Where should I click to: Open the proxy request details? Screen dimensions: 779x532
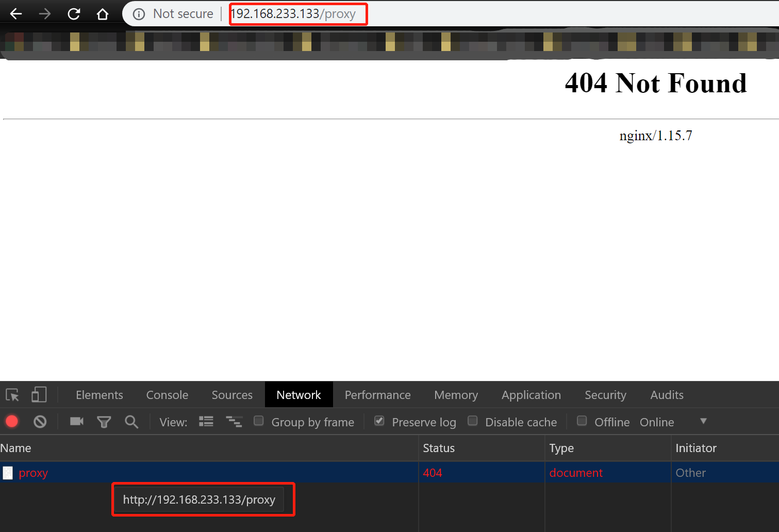point(33,472)
